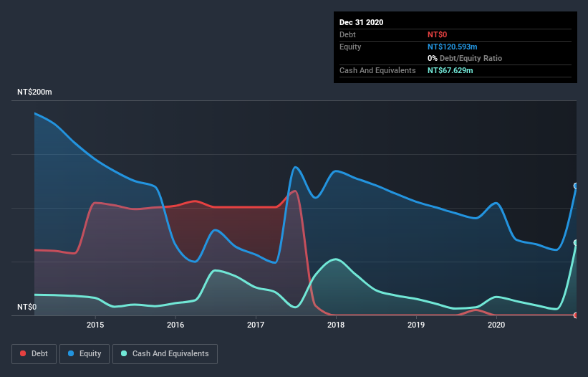
Task: Click the 2018 x-axis label
Action: (x=336, y=325)
